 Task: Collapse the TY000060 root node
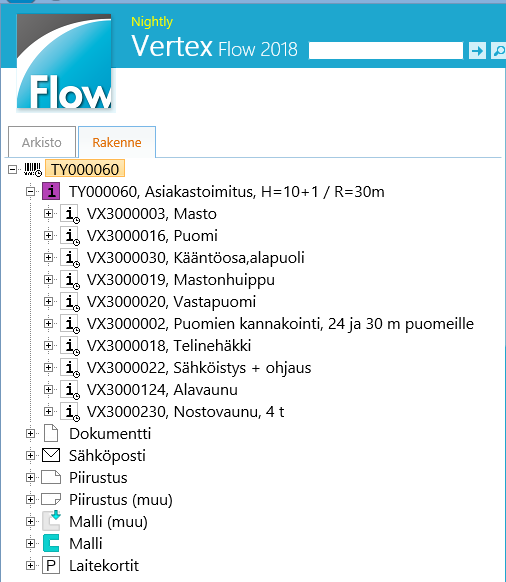coord(12,170)
